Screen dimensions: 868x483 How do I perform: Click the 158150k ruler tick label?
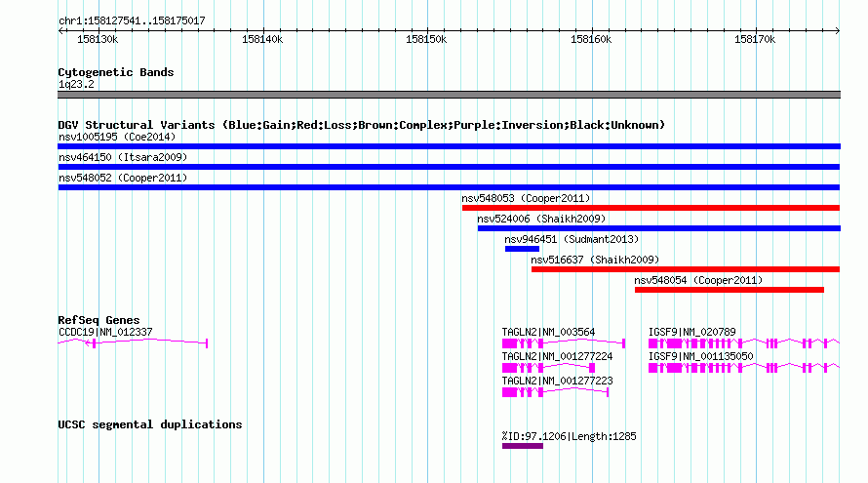click(x=426, y=39)
